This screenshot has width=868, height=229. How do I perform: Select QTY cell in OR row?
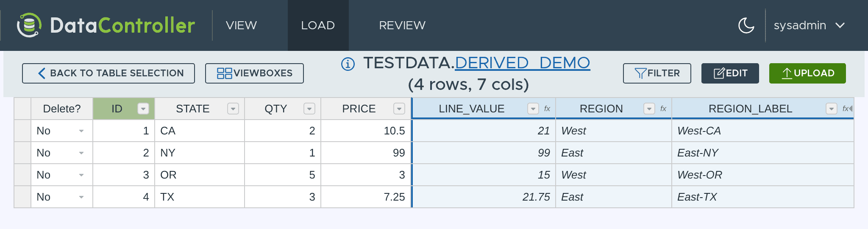pos(283,175)
